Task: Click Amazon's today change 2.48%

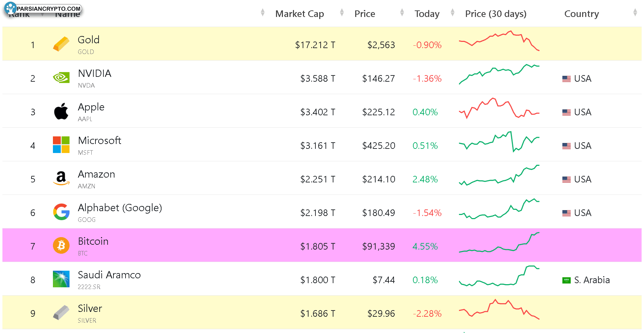Action: tap(425, 179)
